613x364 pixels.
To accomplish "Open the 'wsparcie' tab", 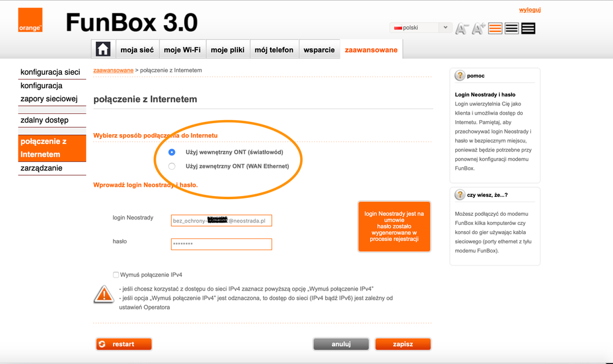I will tap(319, 50).
